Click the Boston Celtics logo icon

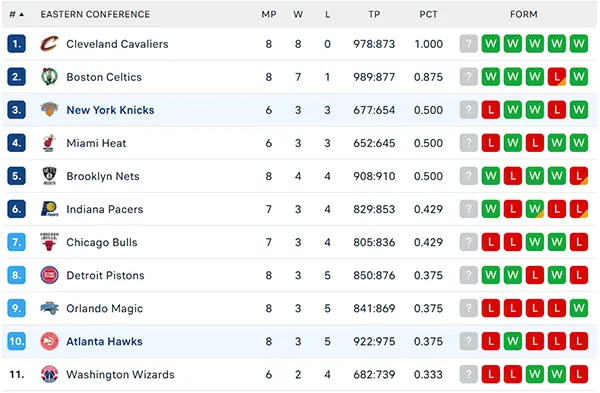click(x=49, y=77)
